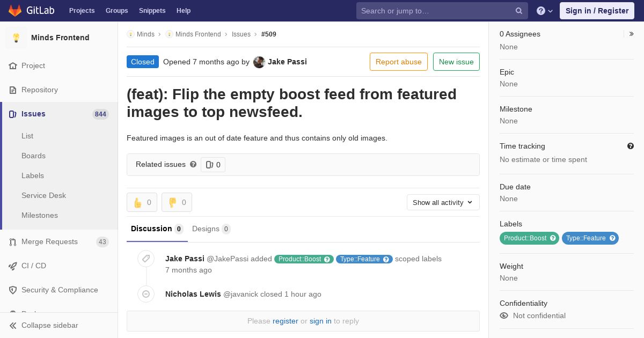Screen dimensions: 644x338
Task: Open the Show all activity dropdown
Action: click(x=443, y=202)
